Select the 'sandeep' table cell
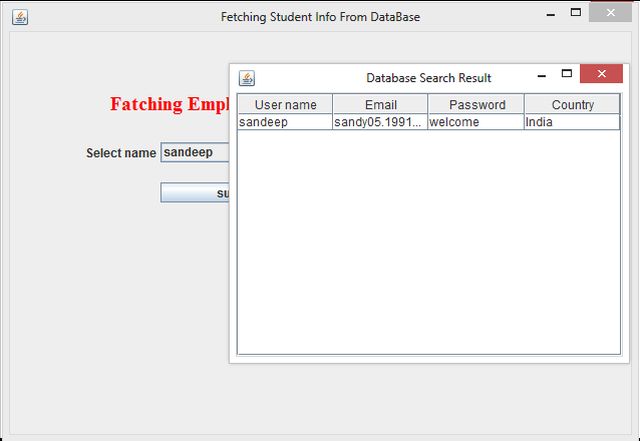 (x=285, y=122)
